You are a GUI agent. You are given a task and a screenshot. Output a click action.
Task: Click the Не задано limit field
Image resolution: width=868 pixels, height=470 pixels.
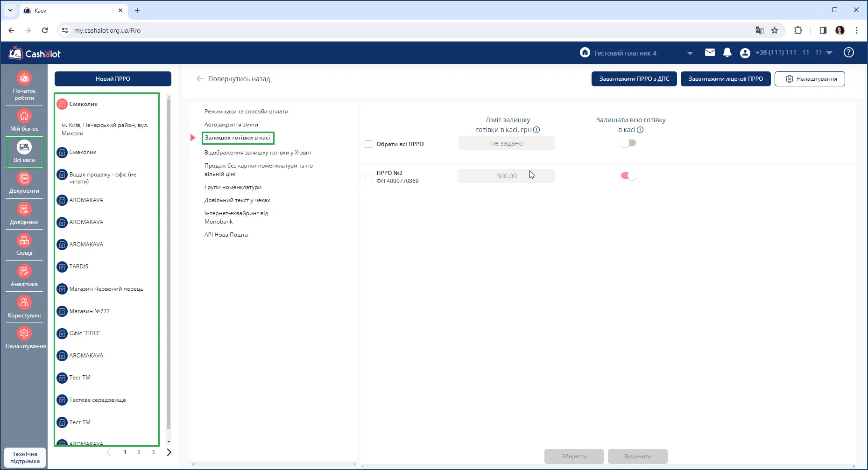(507, 143)
